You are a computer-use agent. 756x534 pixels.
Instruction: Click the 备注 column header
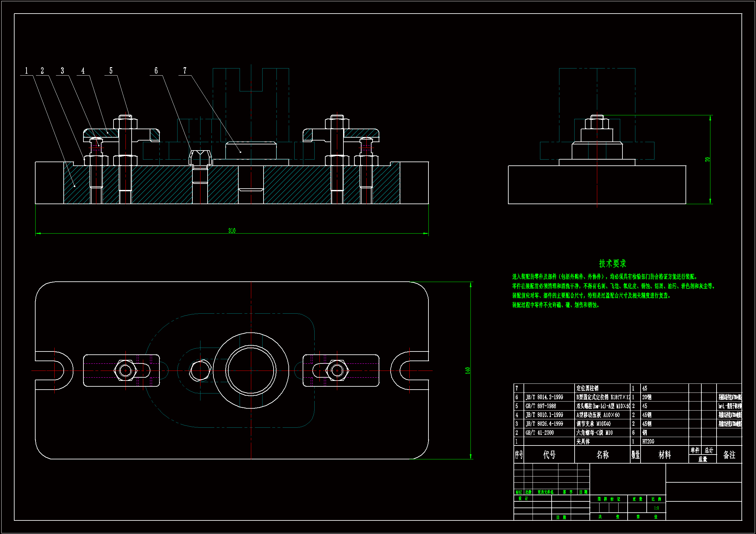[729, 455]
